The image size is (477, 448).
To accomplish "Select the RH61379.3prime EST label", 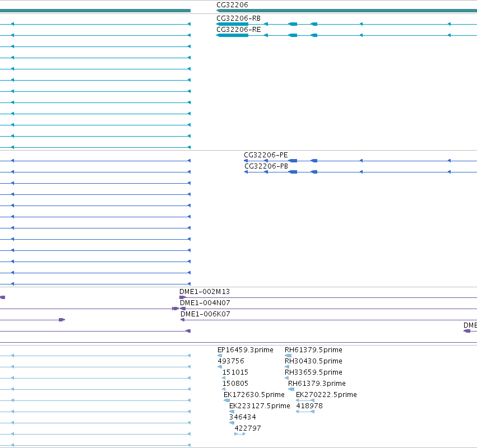I will [x=317, y=384].
